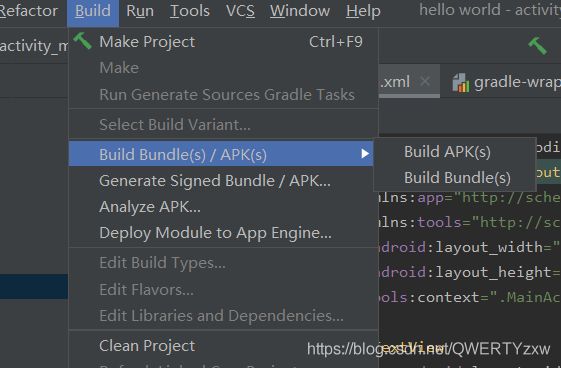561x368 pixels.
Task: Open the Tools menu
Action: click(x=190, y=11)
